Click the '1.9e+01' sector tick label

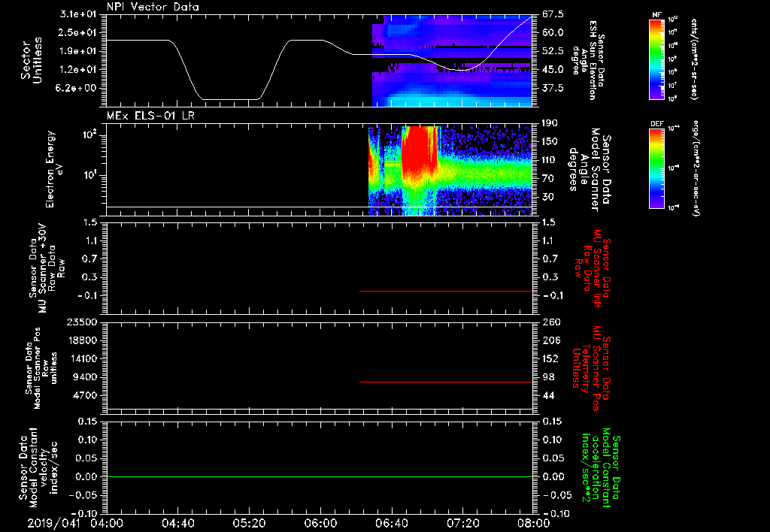point(78,51)
